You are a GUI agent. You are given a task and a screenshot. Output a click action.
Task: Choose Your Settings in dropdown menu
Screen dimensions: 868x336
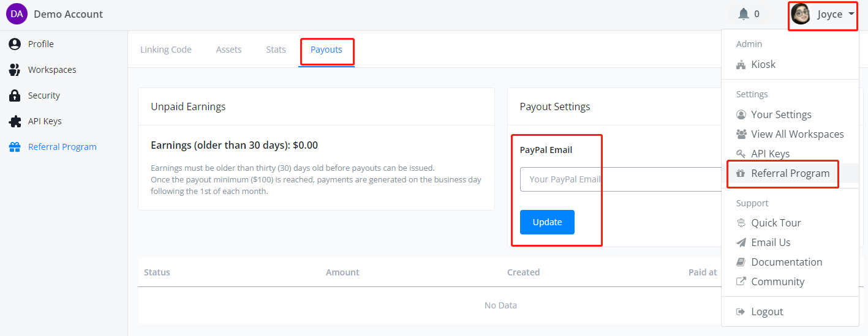click(x=780, y=114)
